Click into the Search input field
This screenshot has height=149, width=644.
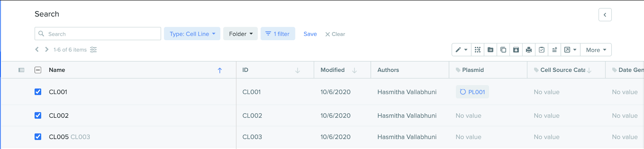point(98,34)
